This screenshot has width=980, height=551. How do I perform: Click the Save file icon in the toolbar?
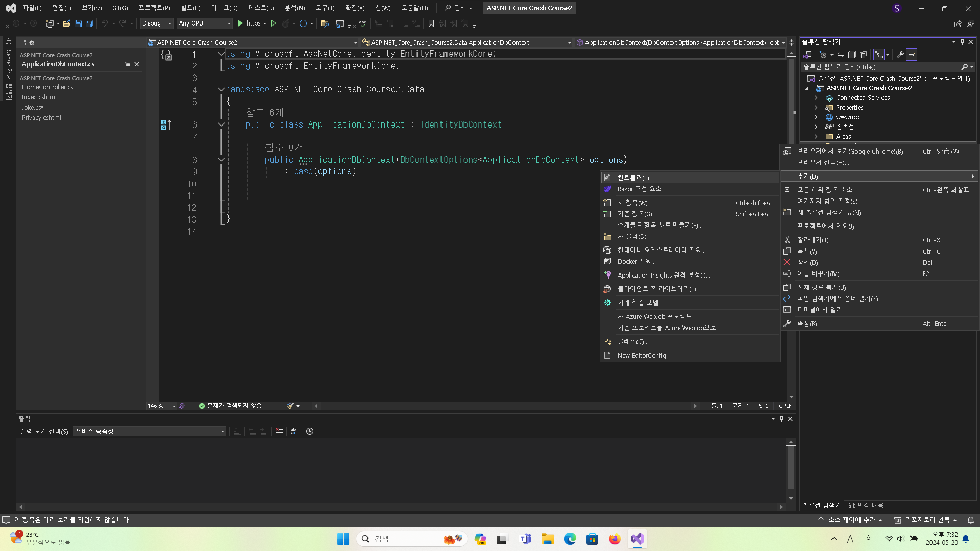point(78,23)
